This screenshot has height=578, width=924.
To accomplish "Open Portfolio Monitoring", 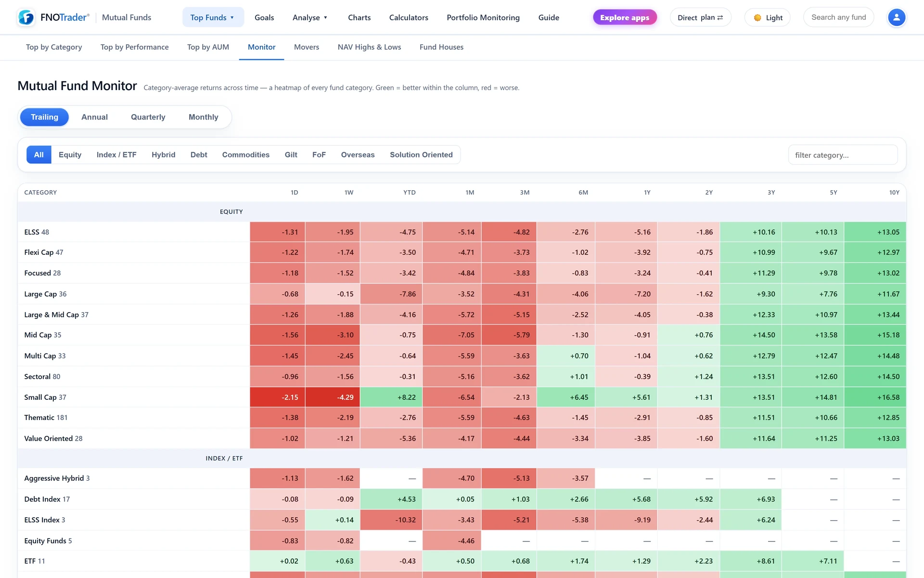I will 483,17.
